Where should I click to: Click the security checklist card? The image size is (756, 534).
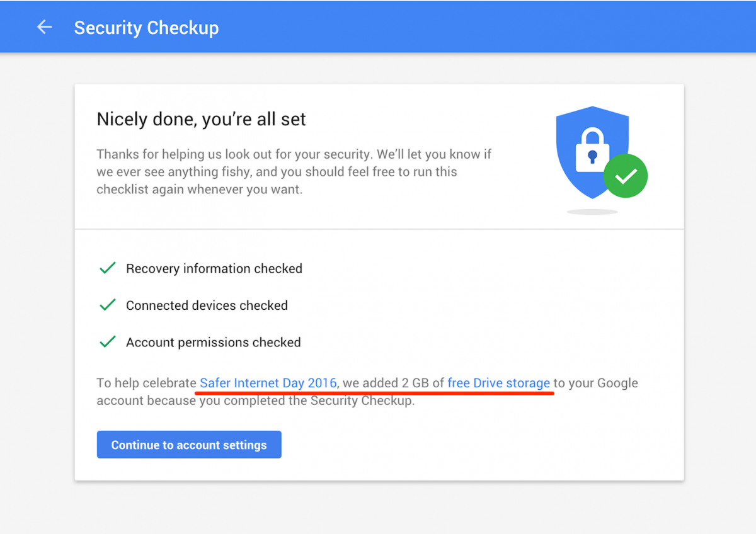pyautogui.click(x=378, y=283)
